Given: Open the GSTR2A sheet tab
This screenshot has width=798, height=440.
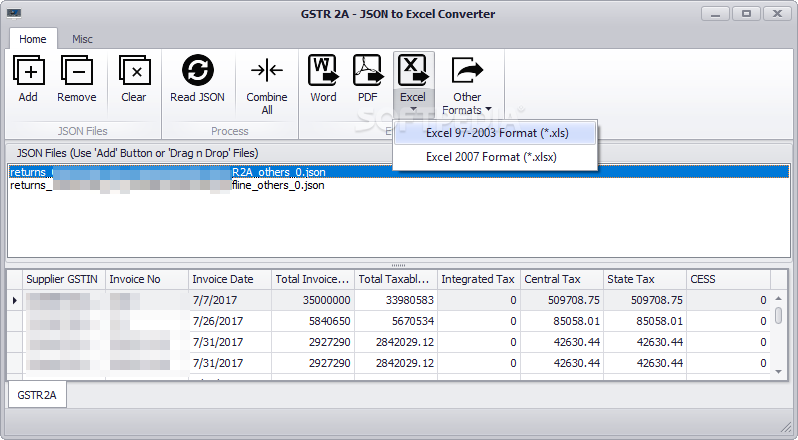Looking at the screenshot, I should [37, 395].
